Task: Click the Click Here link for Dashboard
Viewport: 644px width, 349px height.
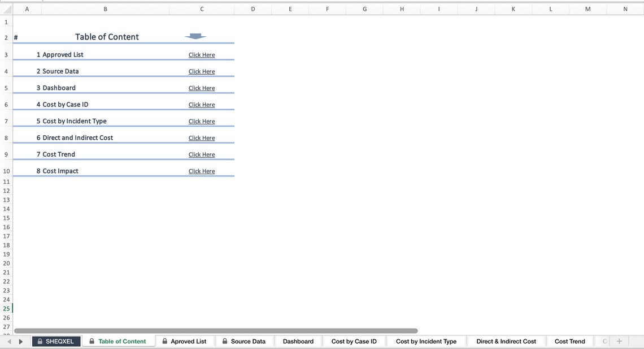Action: click(202, 88)
